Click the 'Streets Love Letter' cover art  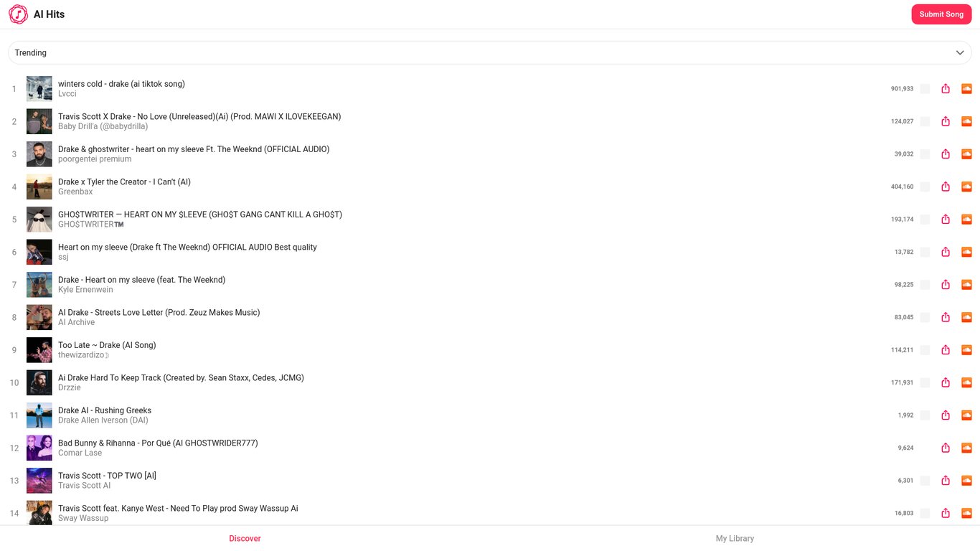39,317
